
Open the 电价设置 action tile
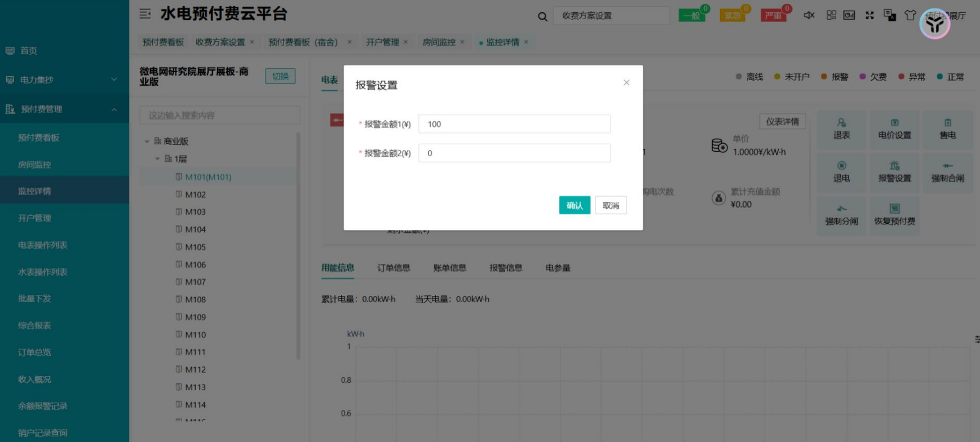[x=895, y=130]
